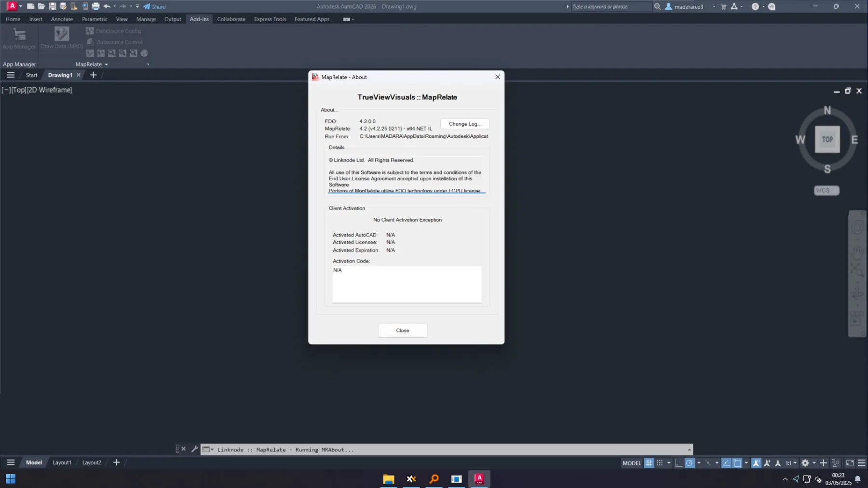Click the App Manager ribbon icon
Screen dimensions: 868x488
tap(19, 39)
